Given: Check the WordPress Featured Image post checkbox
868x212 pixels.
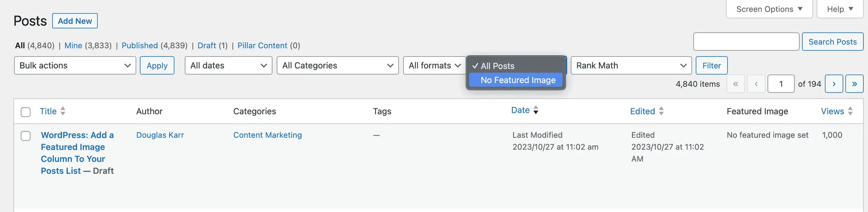Looking at the screenshot, I should (26, 136).
